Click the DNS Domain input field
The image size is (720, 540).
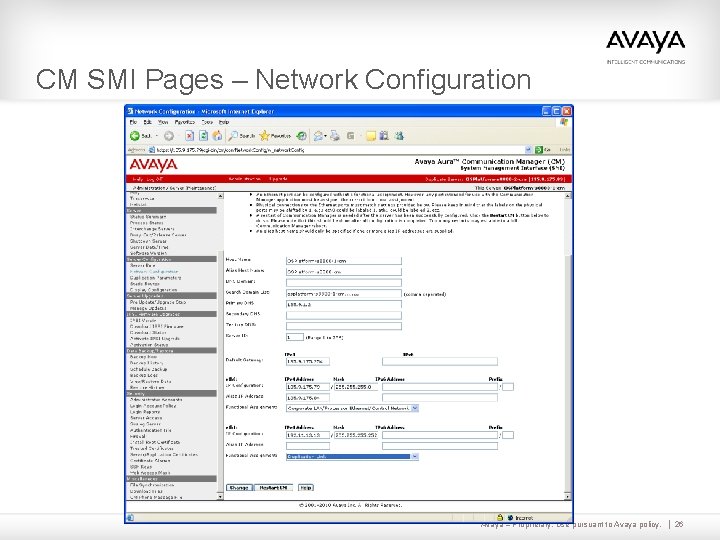(343, 283)
